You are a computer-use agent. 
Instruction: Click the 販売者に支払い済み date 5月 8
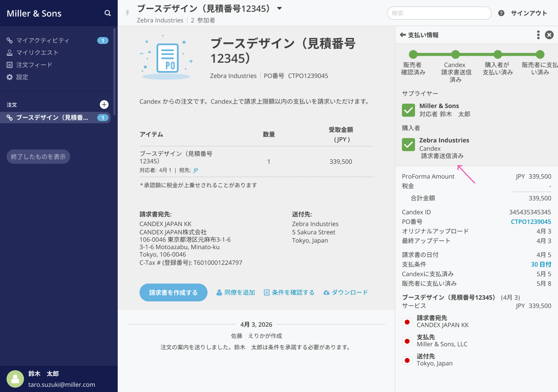pos(544,284)
